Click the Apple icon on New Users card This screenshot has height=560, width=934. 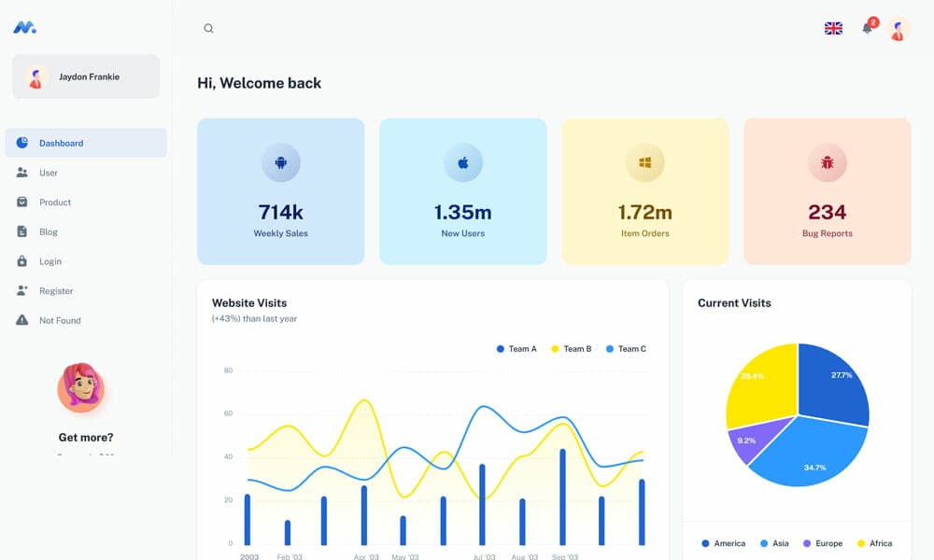[x=462, y=162]
